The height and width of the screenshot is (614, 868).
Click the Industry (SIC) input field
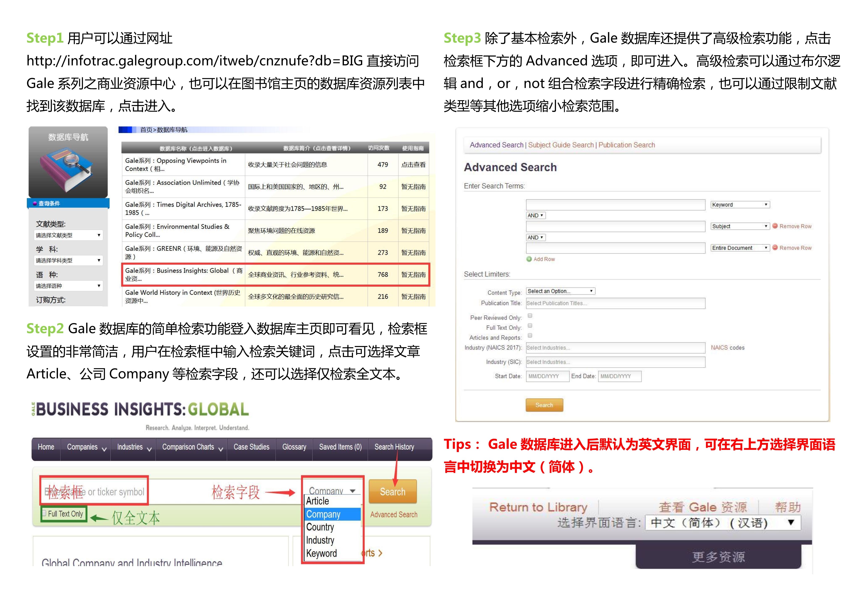(x=615, y=362)
